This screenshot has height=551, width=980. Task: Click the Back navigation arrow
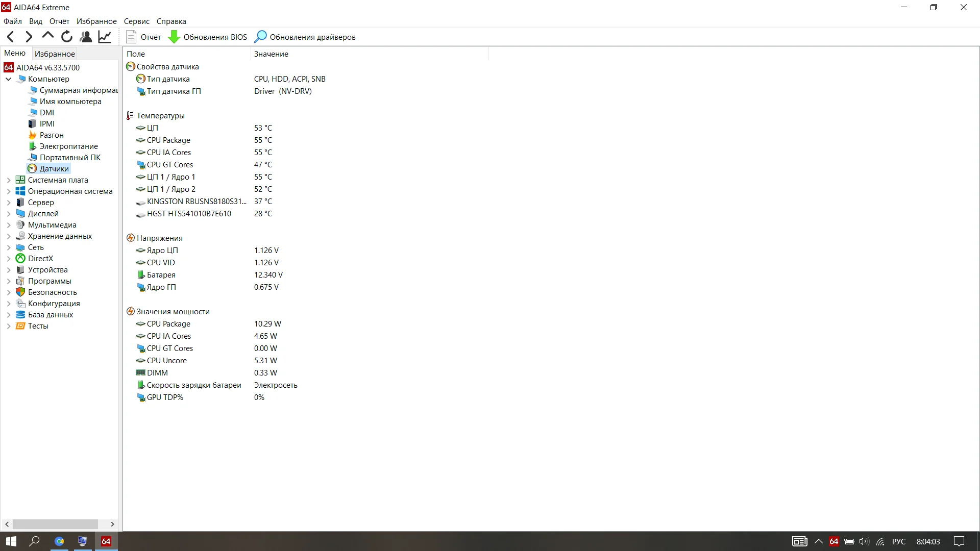point(11,37)
